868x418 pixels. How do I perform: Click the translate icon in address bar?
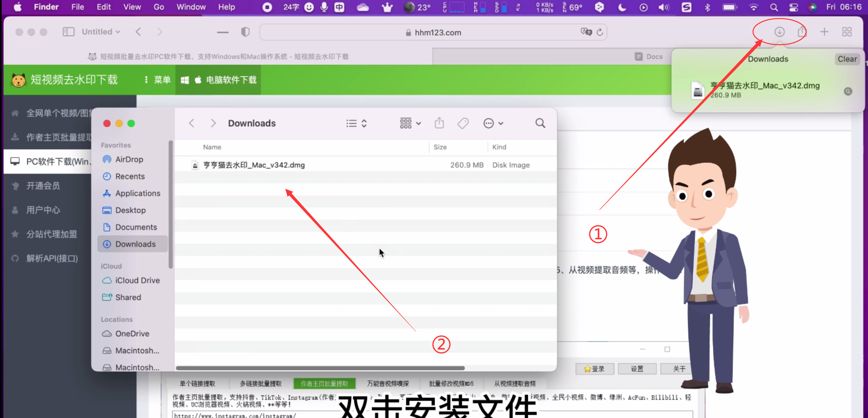click(x=586, y=32)
